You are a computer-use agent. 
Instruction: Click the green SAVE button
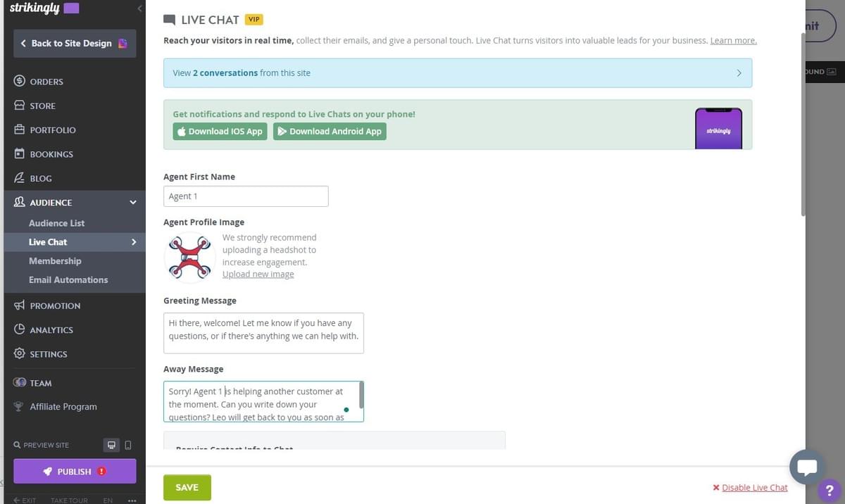[x=187, y=487]
